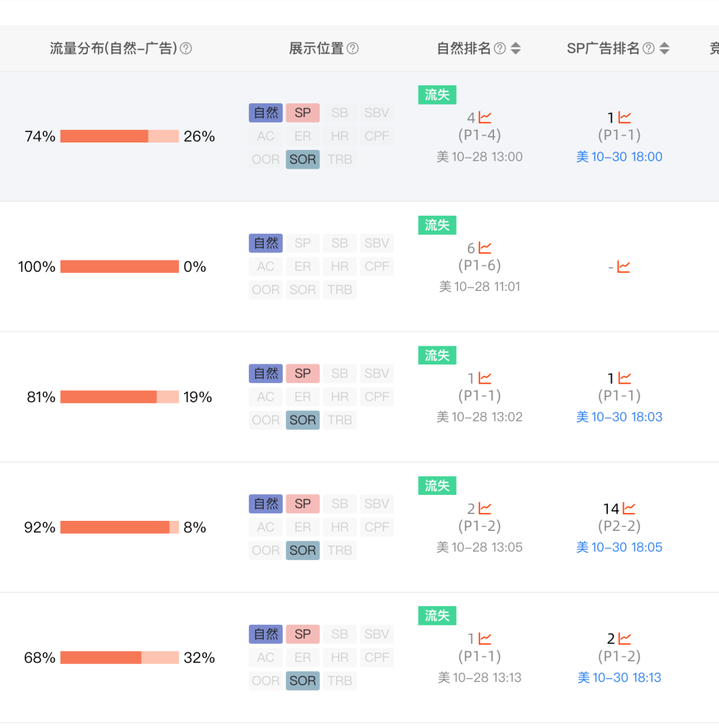The width and height of the screenshot is (719, 728).
Task: Click help icon next to 展示位置 header
Action: [x=353, y=49]
